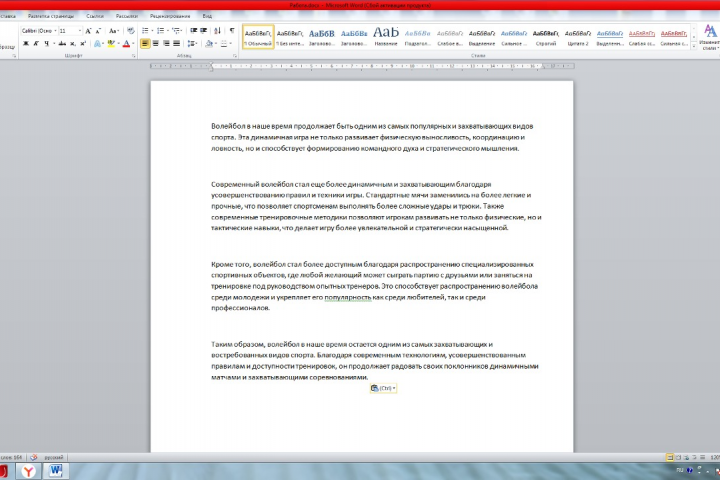Viewport: 720px width, 480px height.
Task: Open spelling check icon in status bar
Action: [34, 457]
